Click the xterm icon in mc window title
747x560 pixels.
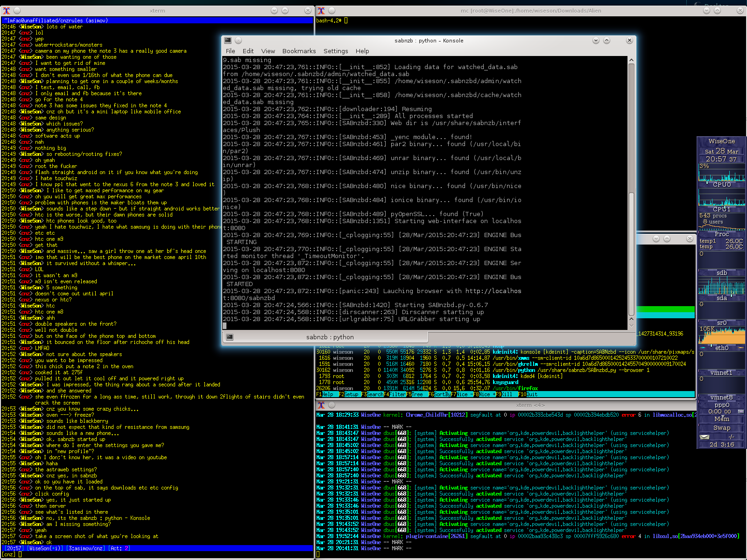pos(321,10)
